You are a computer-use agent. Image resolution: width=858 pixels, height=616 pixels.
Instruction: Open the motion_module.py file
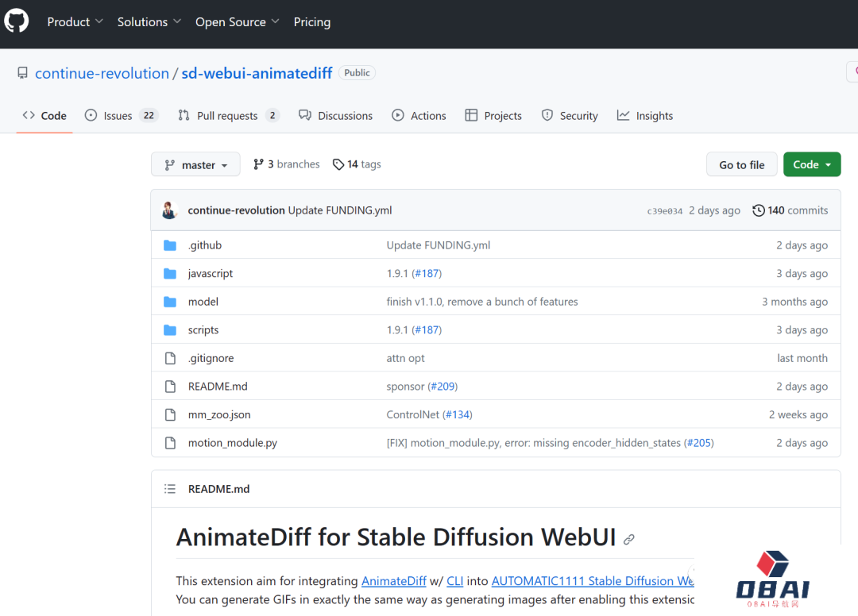(233, 443)
